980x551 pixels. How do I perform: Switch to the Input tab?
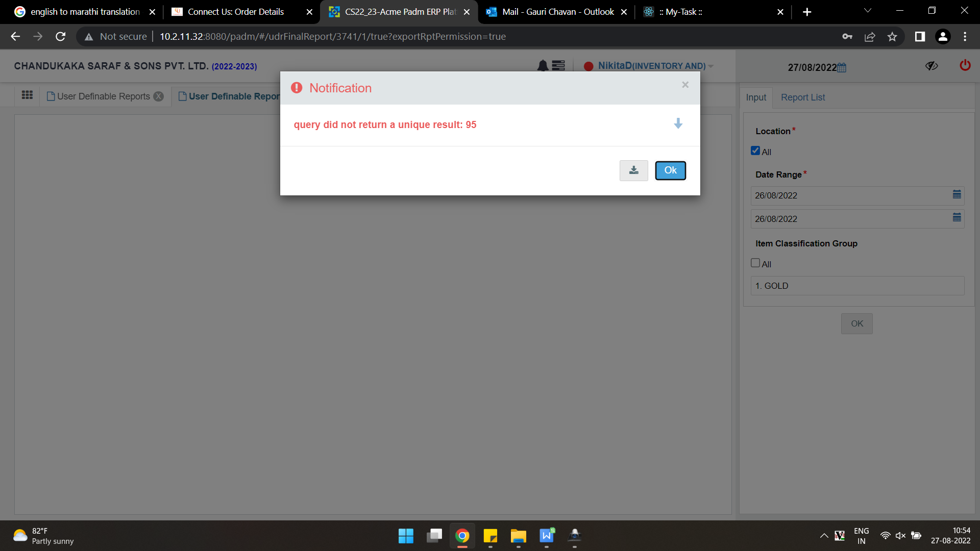pyautogui.click(x=756, y=97)
